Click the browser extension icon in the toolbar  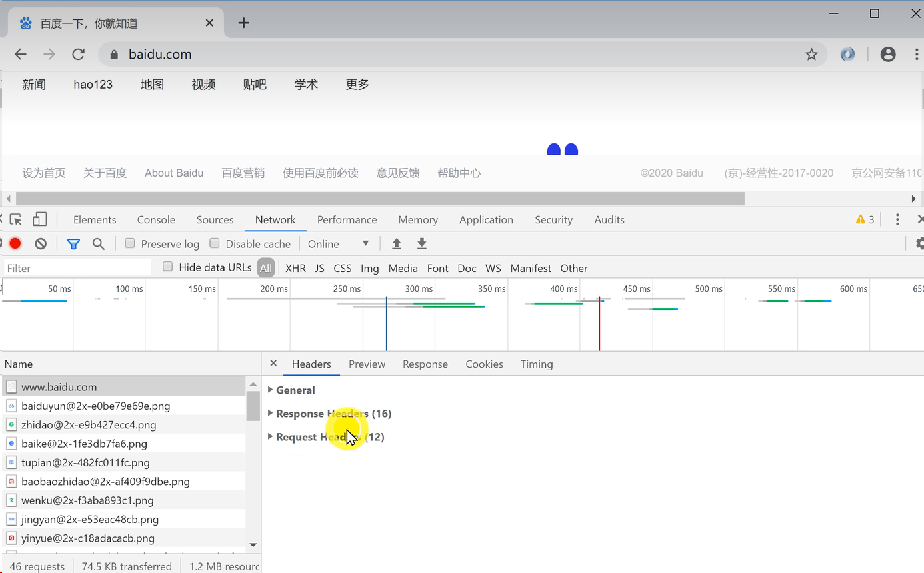tap(847, 55)
